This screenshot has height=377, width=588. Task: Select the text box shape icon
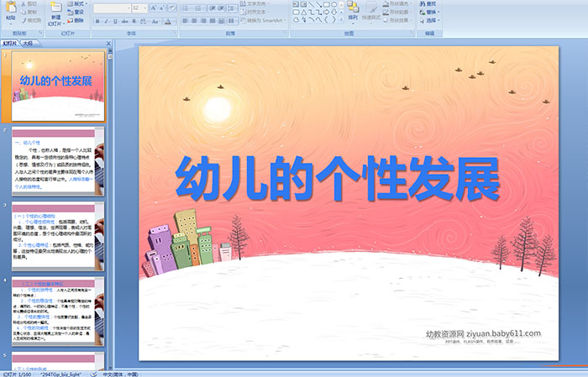tap(296, 4)
